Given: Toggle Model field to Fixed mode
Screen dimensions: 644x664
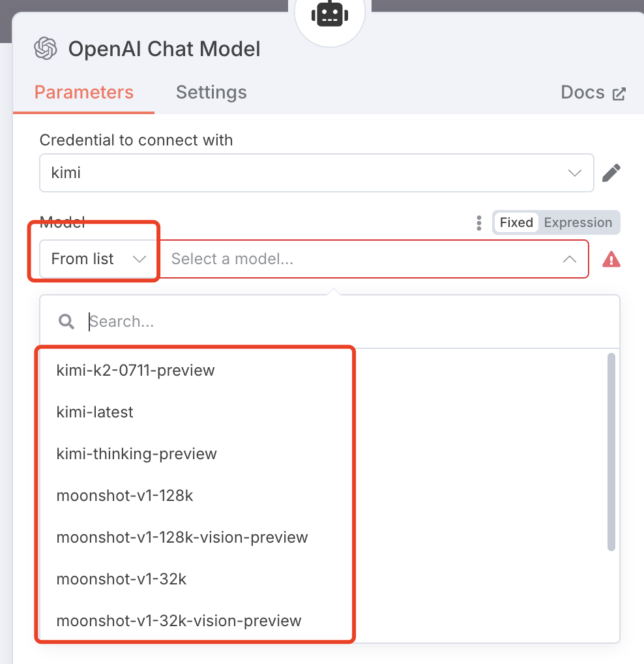Looking at the screenshot, I should (516, 222).
